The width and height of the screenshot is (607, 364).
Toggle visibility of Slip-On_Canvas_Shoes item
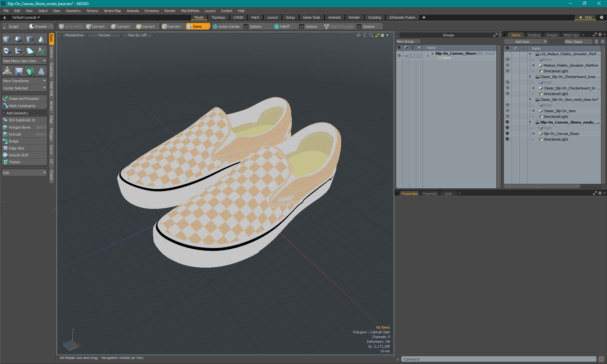click(x=507, y=133)
